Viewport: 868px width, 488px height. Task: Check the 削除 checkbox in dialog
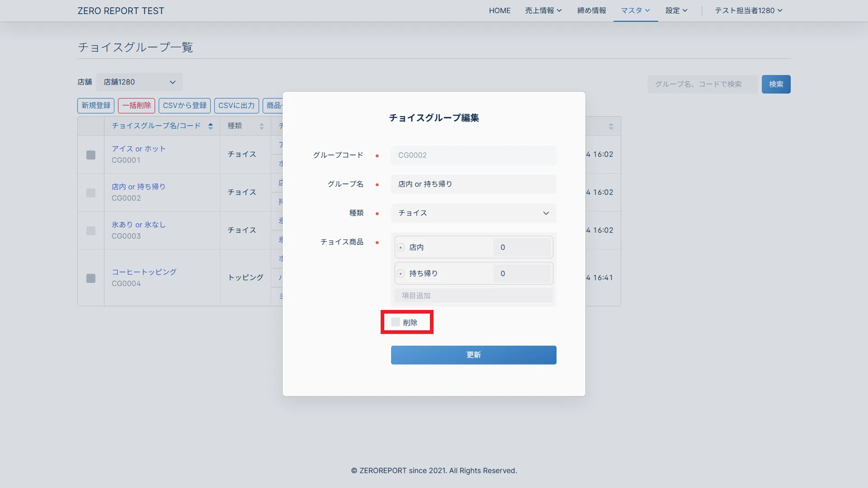(396, 322)
